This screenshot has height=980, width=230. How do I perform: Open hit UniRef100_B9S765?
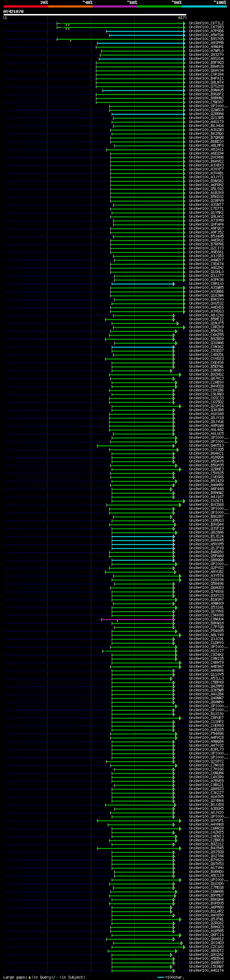(206, 39)
